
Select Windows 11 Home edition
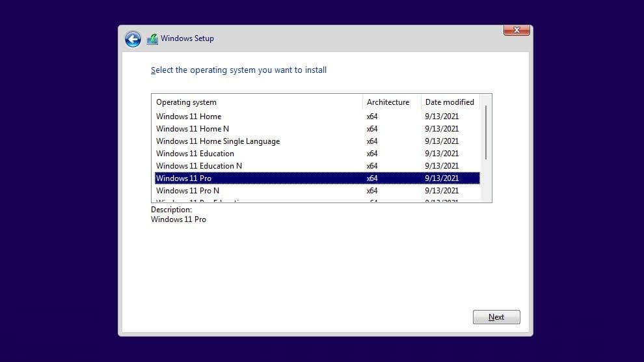coord(189,117)
